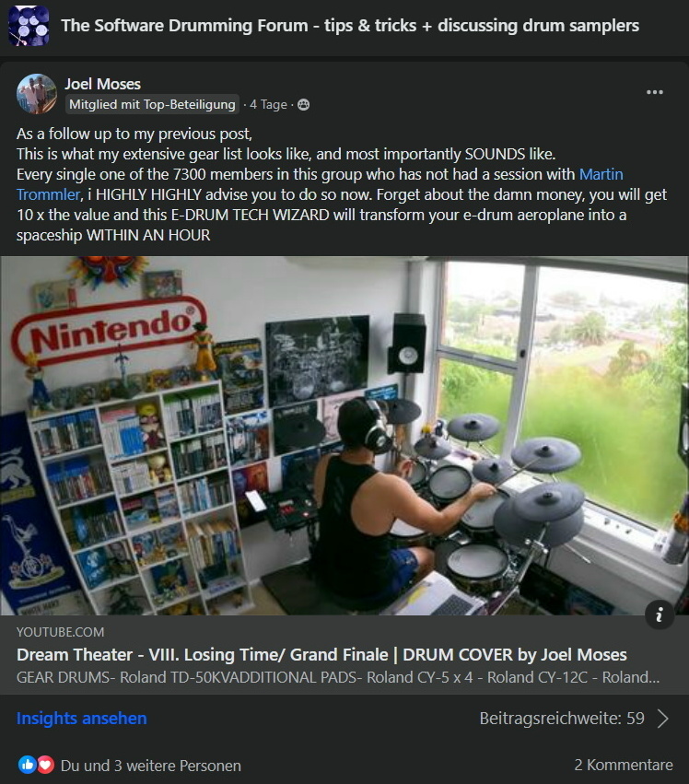The image size is (689, 784).
Task: Click Insights ansehen
Action: click(82, 719)
